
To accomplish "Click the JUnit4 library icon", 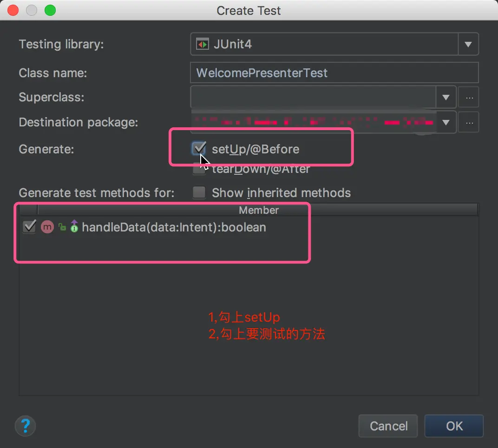I will pyautogui.click(x=203, y=44).
